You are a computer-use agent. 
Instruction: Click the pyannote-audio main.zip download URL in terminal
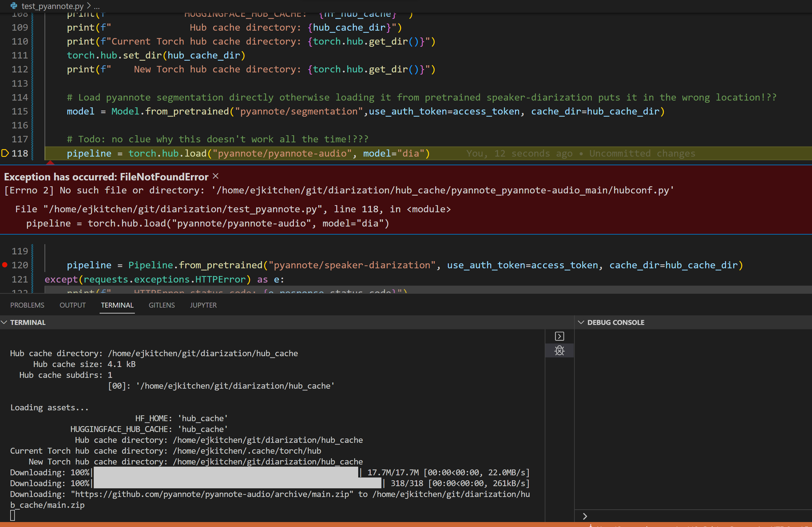click(212, 494)
